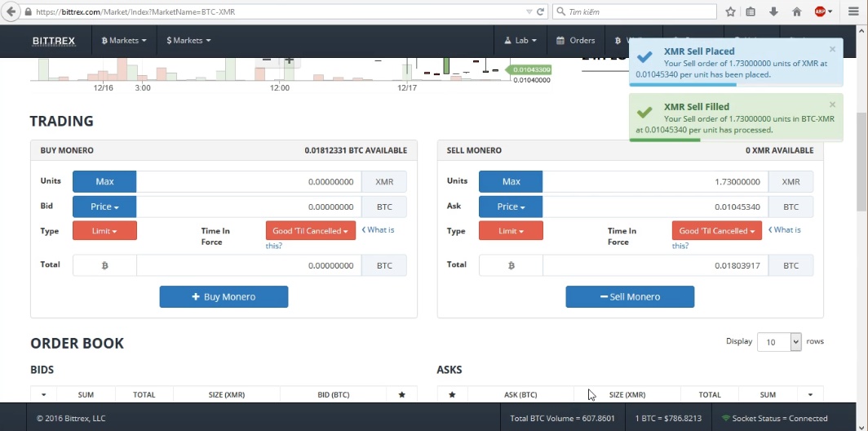Click the Bitcoin symbol beside Buy Total

[104, 265]
